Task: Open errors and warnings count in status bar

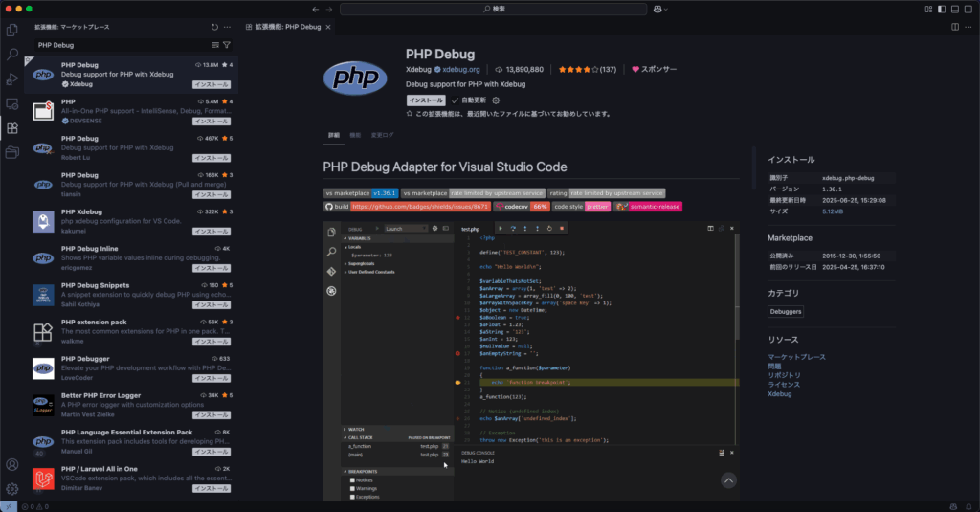Action: pyautogui.click(x=35, y=506)
